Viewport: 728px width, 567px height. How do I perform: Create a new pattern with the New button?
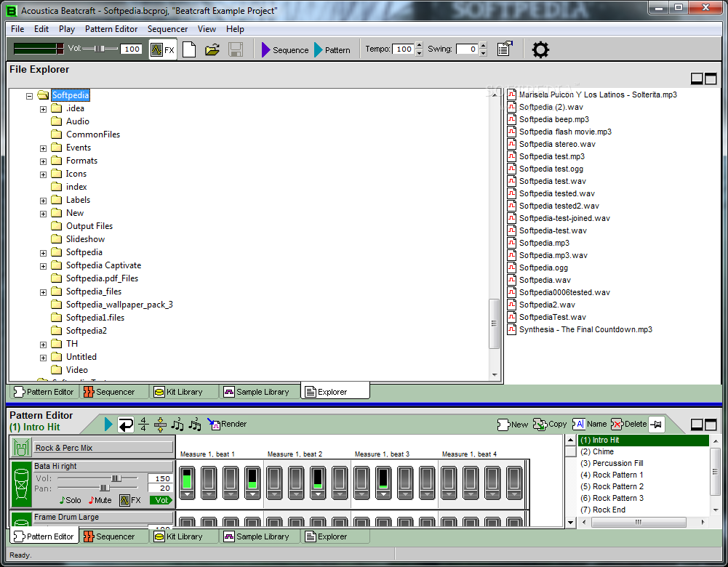(513, 424)
